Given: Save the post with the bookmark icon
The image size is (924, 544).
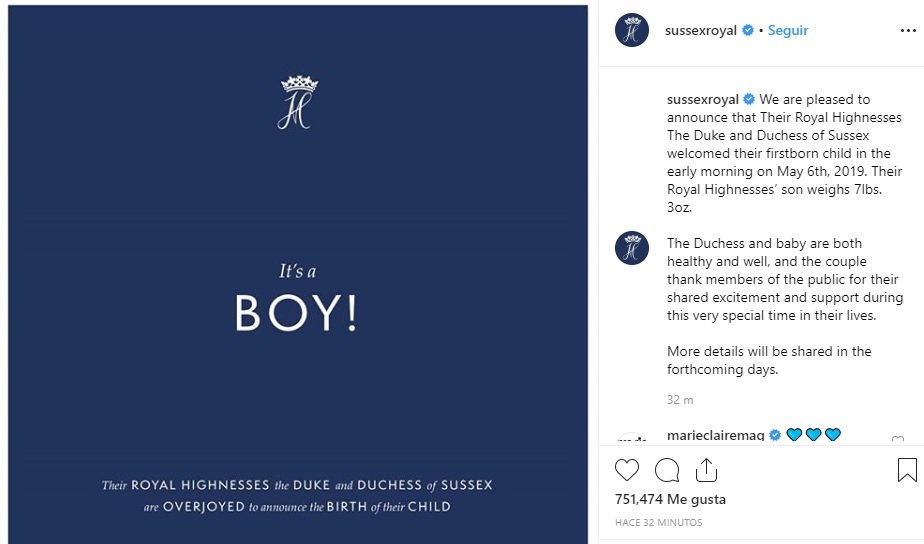Looking at the screenshot, I should pyautogui.click(x=906, y=470).
